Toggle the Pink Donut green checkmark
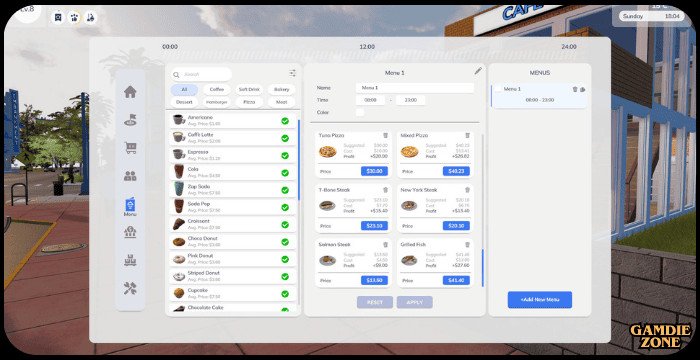The image size is (700, 360). tap(285, 259)
